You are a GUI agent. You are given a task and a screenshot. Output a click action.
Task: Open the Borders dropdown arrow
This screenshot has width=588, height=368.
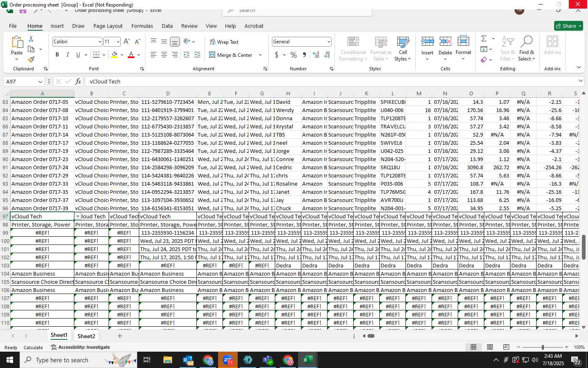click(x=104, y=55)
